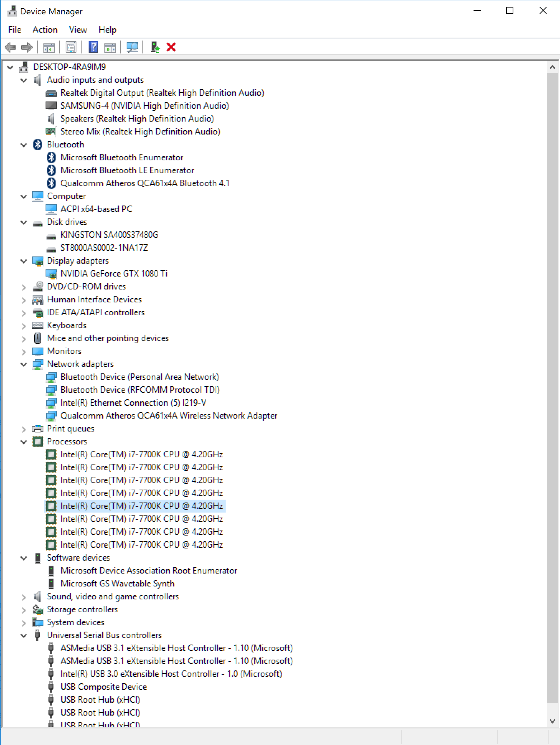Viewport: 560px width, 745px height.
Task: Click the drive icon beside KINGSTON SA400S37480G
Action: (x=51, y=237)
